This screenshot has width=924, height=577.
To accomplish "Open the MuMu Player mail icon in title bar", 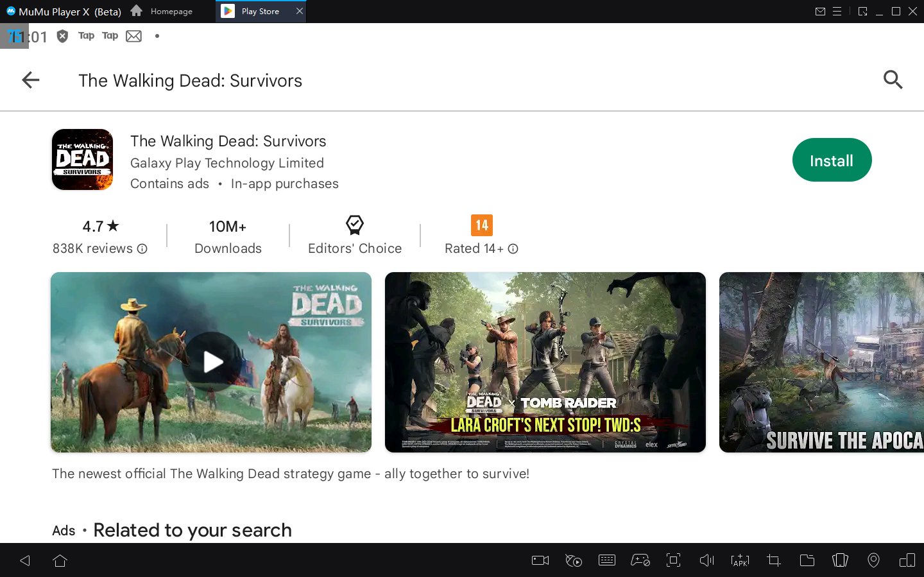I will tap(820, 12).
